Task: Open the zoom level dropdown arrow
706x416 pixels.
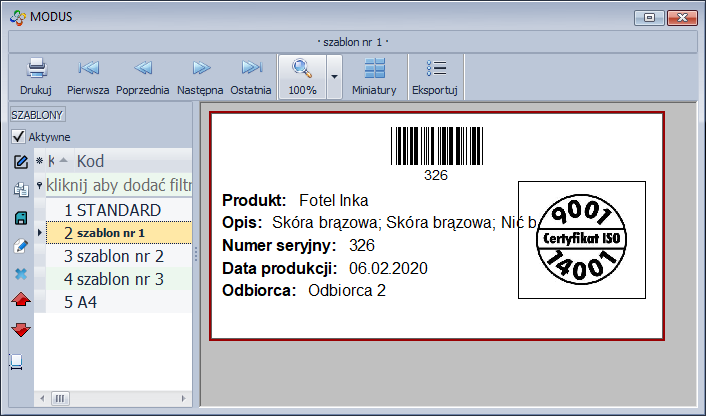Action: click(335, 76)
